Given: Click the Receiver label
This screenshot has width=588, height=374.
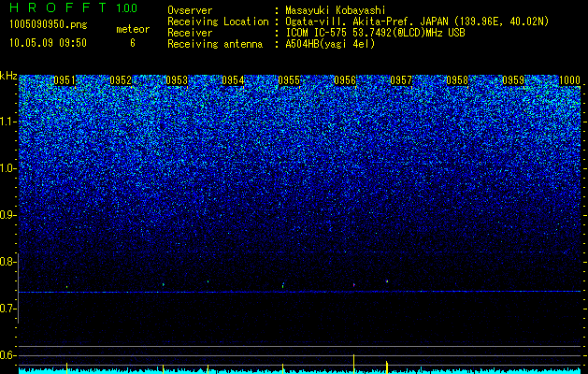Looking at the screenshot, I should [190, 33].
